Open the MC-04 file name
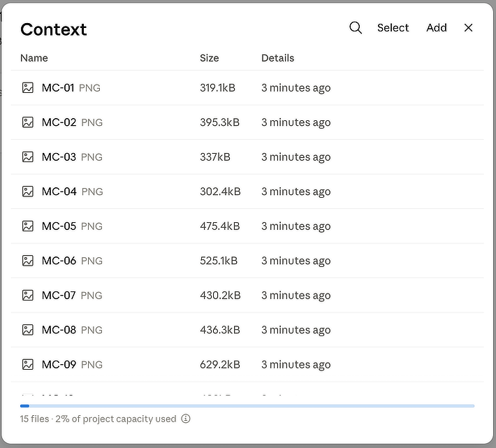This screenshot has height=448, width=496. pos(59,192)
